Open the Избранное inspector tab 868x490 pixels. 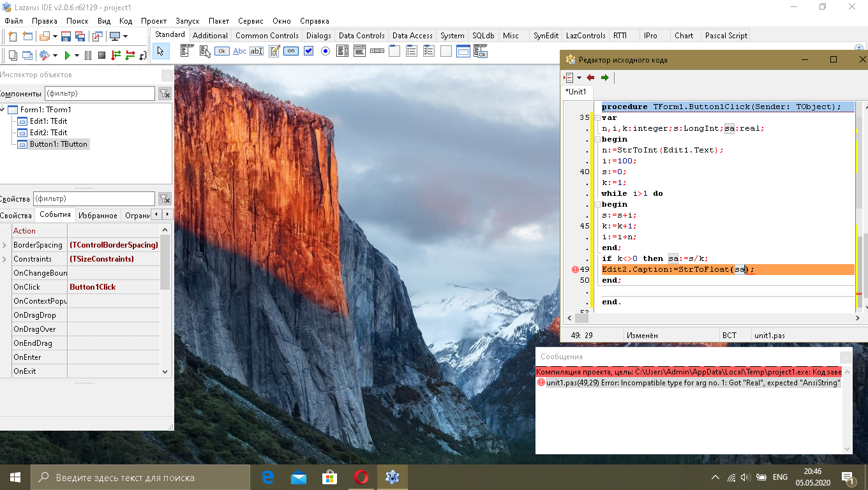[98, 216]
